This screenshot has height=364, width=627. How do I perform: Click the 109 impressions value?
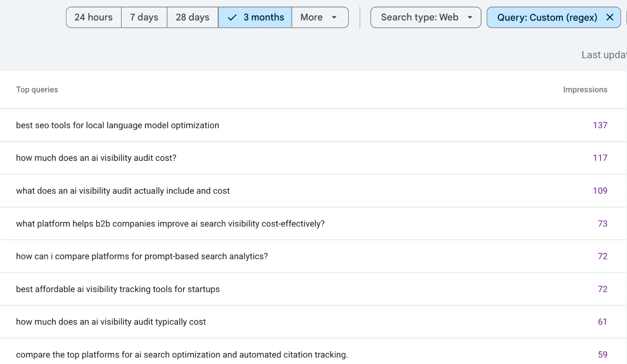[x=600, y=191]
